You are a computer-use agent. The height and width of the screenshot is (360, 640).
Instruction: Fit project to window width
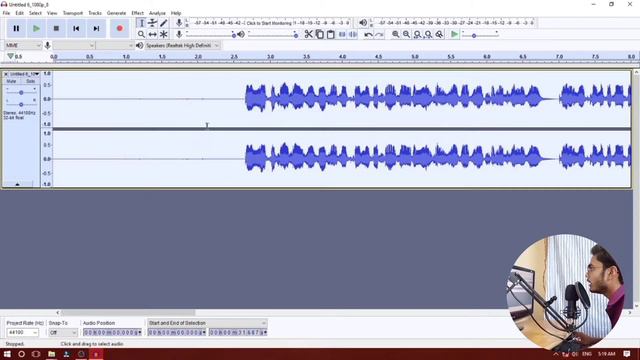[x=428, y=35]
